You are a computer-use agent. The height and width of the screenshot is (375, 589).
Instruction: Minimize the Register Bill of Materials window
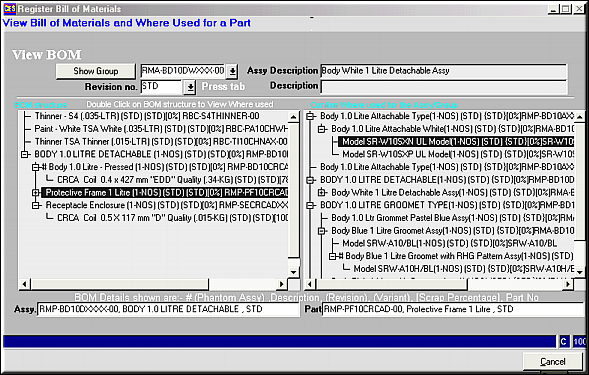pyautogui.click(x=553, y=9)
